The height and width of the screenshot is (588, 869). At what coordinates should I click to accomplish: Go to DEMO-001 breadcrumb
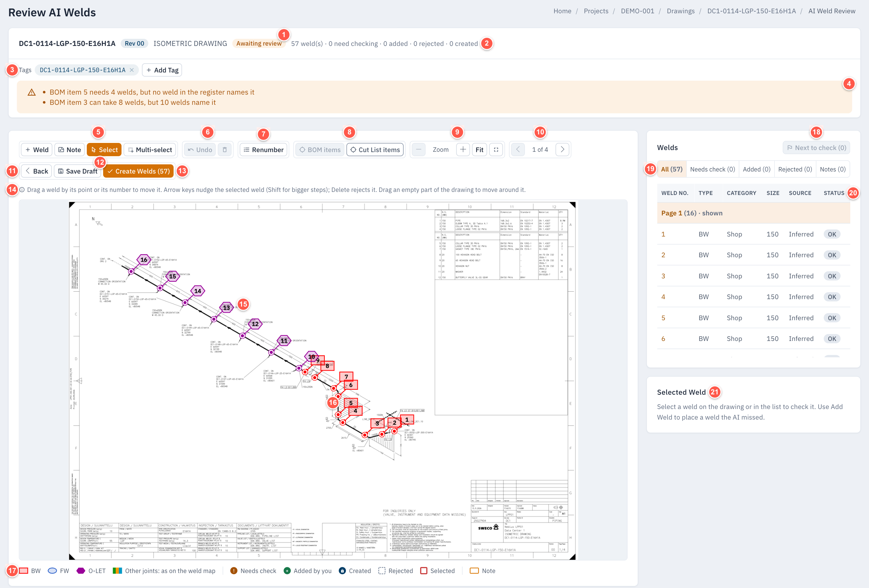pyautogui.click(x=637, y=11)
